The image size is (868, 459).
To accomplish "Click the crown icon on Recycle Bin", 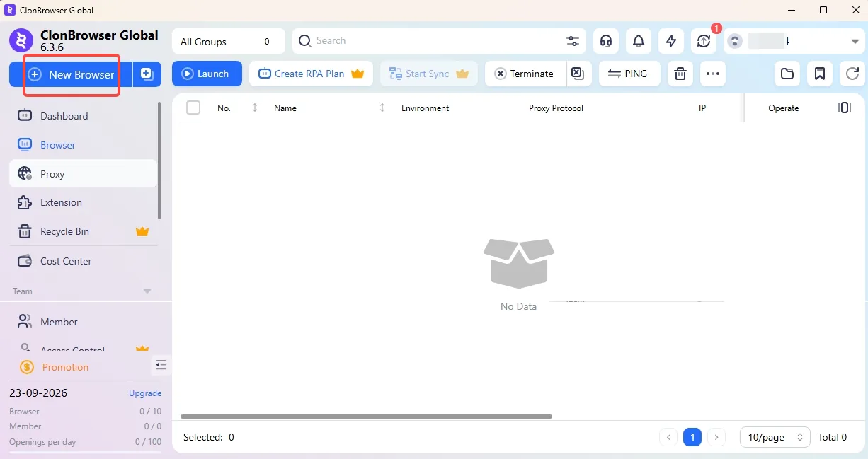I will click(142, 231).
